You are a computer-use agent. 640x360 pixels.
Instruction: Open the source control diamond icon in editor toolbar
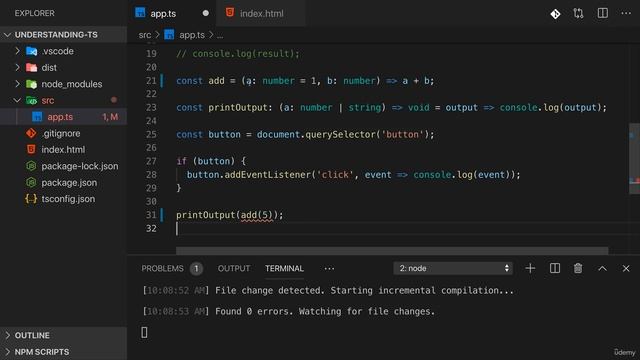[555, 14]
